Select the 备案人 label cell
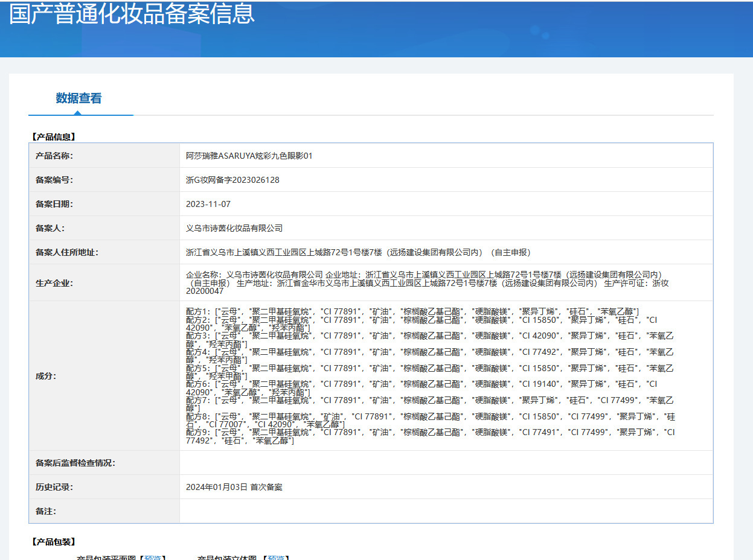 coord(104,228)
